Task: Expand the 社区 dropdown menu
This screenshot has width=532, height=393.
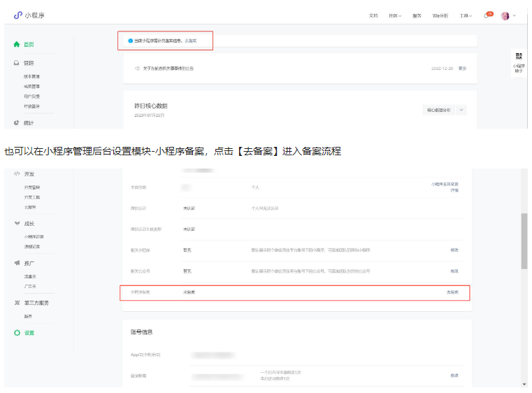Action: [x=395, y=15]
